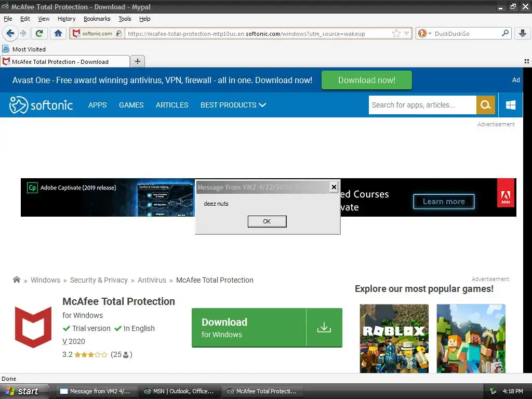532x399 pixels.
Task: Click the forward navigation arrow
Action: click(x=23, y=33)
